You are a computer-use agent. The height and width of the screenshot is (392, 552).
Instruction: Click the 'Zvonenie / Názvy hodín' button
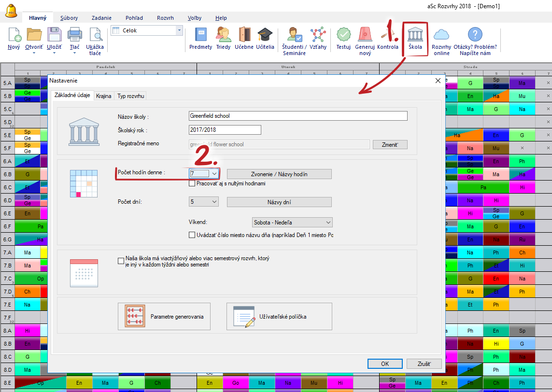tap(279, 174)
